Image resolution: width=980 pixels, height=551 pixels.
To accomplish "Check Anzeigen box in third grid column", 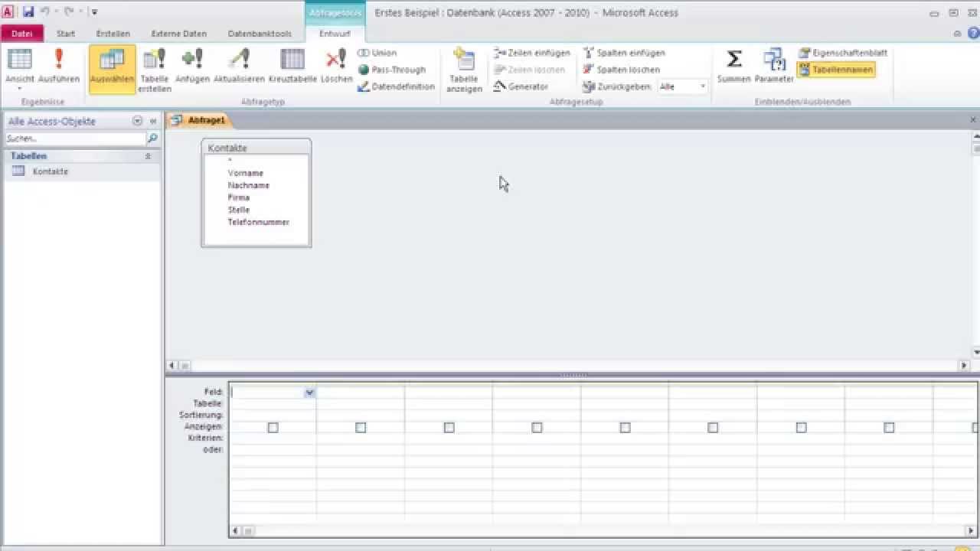I will (x=449, y=427).
